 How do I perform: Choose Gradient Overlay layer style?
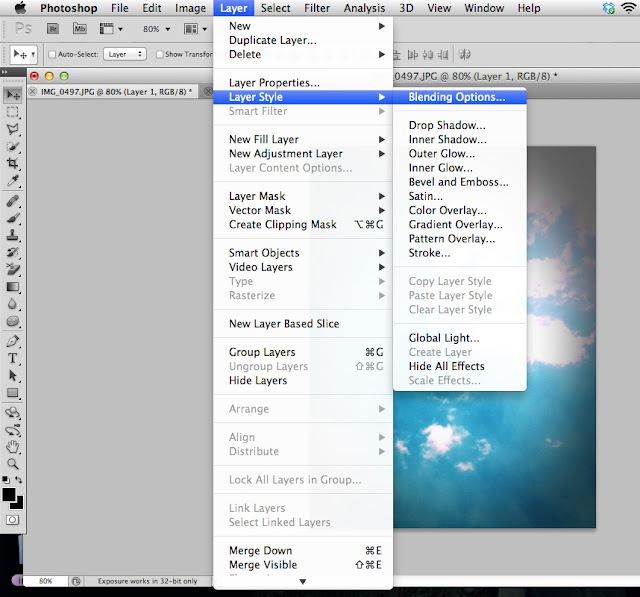coord(460,224)
